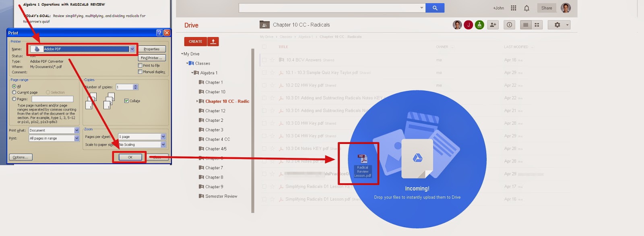Click the blue search magnifier button in Drive
The width and height of the screenshot is (644, 236).
click(x=435, y=8)
